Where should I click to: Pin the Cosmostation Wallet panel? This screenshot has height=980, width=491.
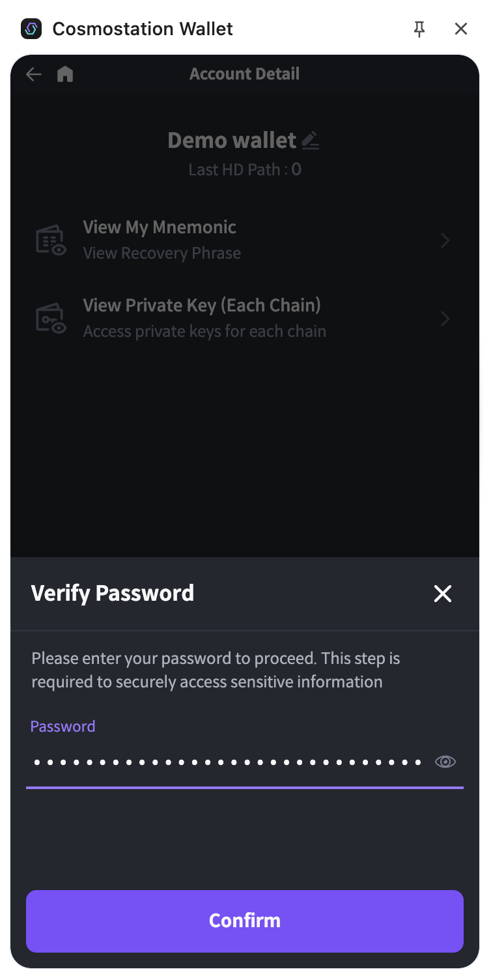pos(419,29)
